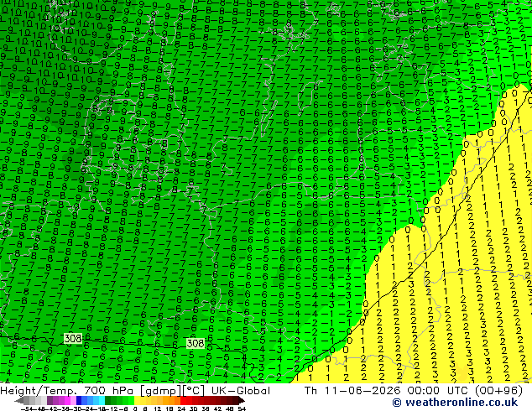Image resolution: width=532 pixels, height=411 pixels.
Task: Click the left 308 contour label
Action: tap(73, 338)
